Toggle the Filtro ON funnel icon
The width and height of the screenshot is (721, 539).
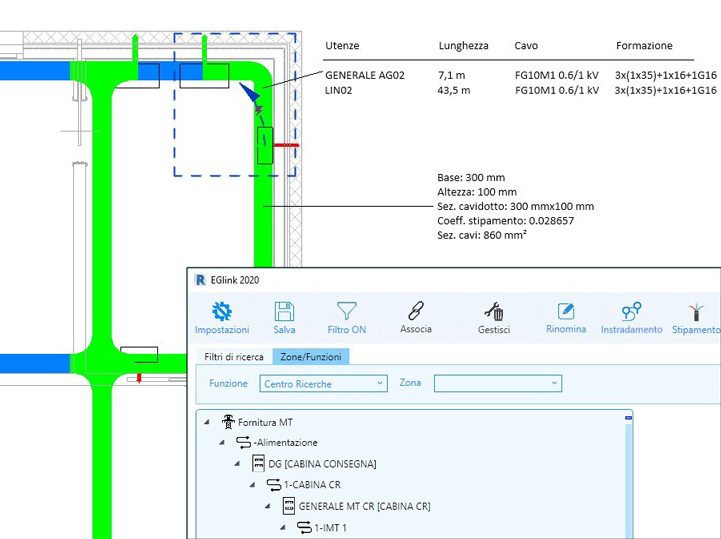point(346,311)
